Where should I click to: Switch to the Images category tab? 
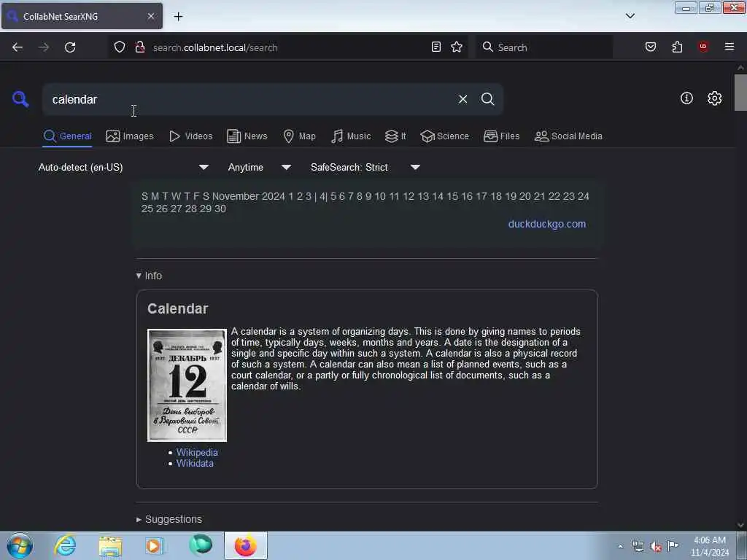pyautogui.click(x=130, y=136)
